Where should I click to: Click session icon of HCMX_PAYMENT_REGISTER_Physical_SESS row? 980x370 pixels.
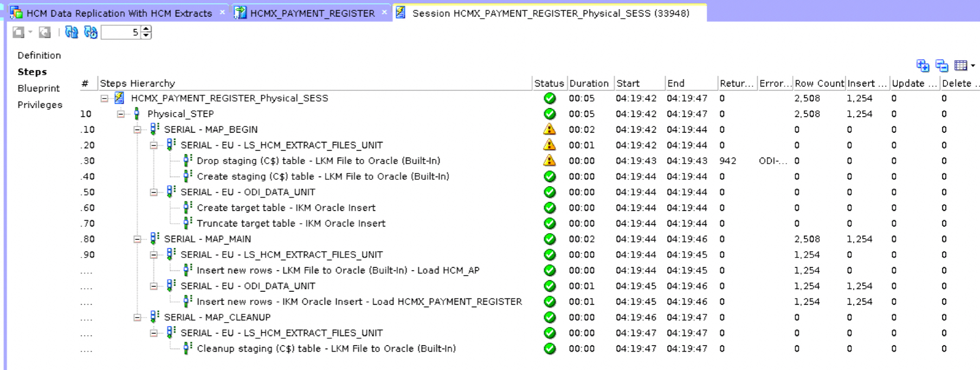pyautogui.click(x=119, y=98)
